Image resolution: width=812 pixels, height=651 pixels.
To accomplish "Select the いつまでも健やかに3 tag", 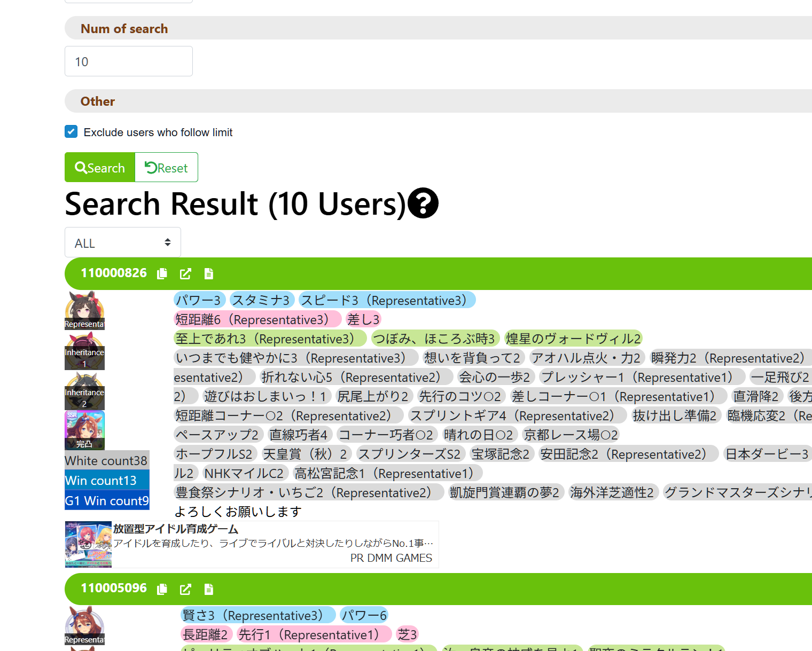I will tap(296, 358).
